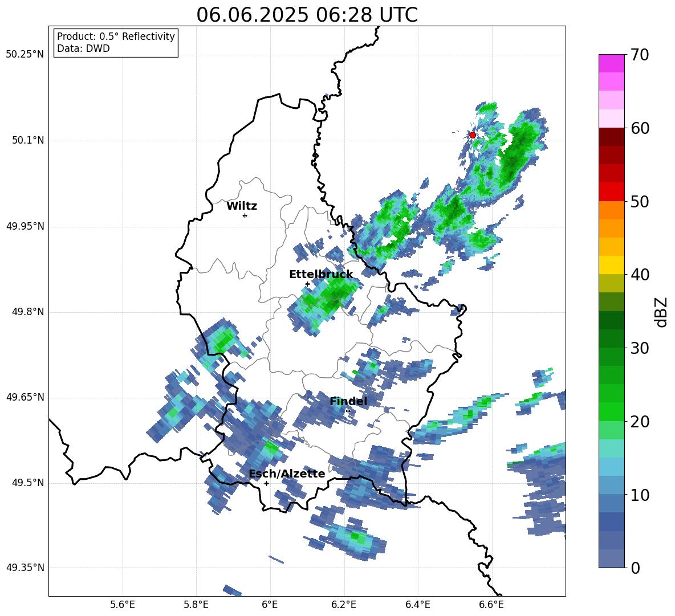Click the 6.6°E longitude label

coord(491,605)
